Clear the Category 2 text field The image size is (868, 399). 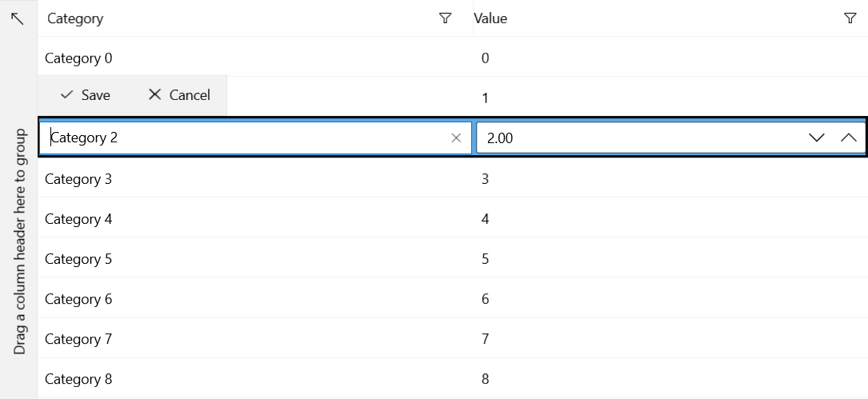456,138
